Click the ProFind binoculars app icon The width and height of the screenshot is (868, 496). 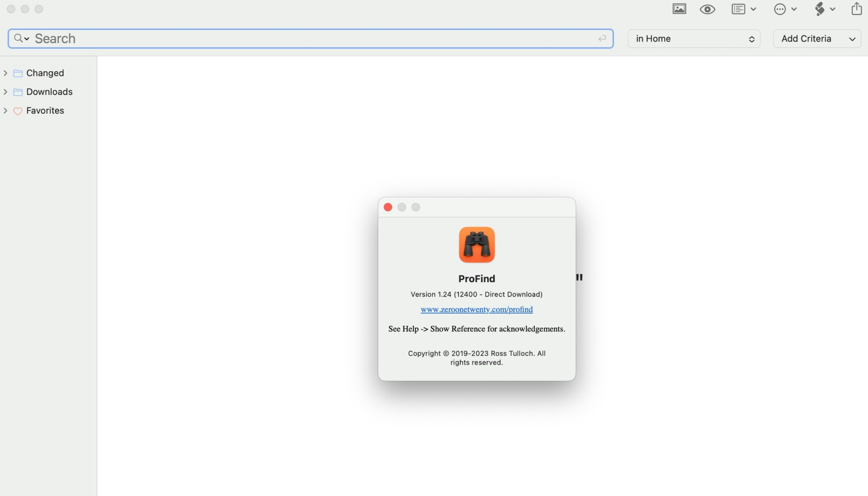477,245
